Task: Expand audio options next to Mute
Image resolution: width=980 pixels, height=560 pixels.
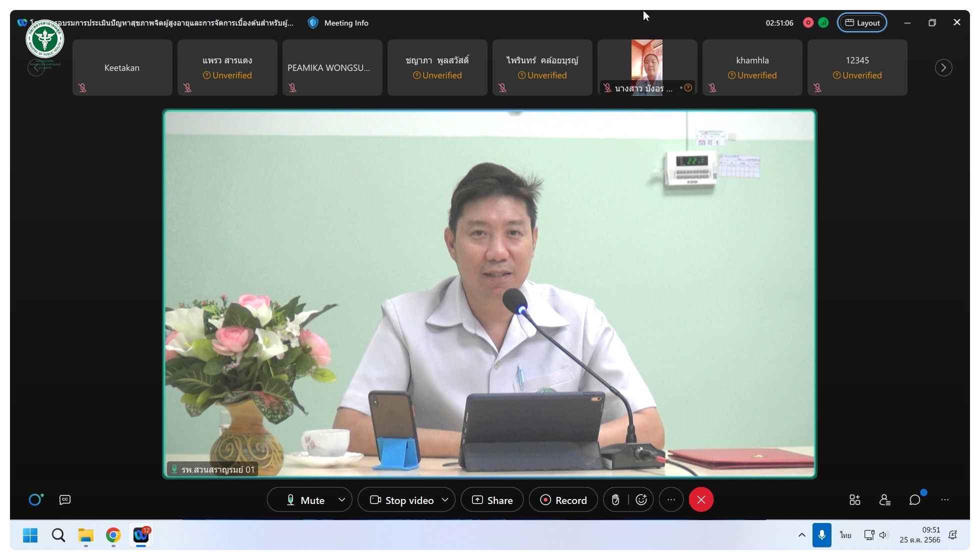Action: (342, 500)
